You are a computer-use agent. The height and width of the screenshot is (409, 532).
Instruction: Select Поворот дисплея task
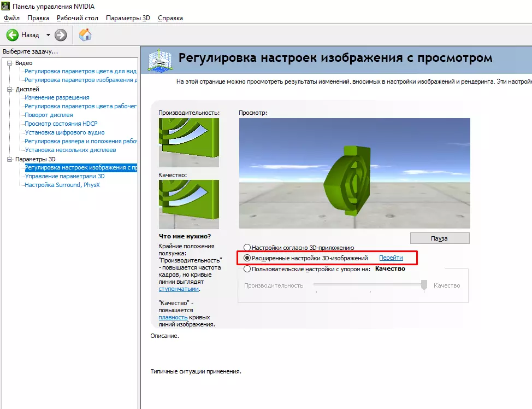(x=49, y=115)
